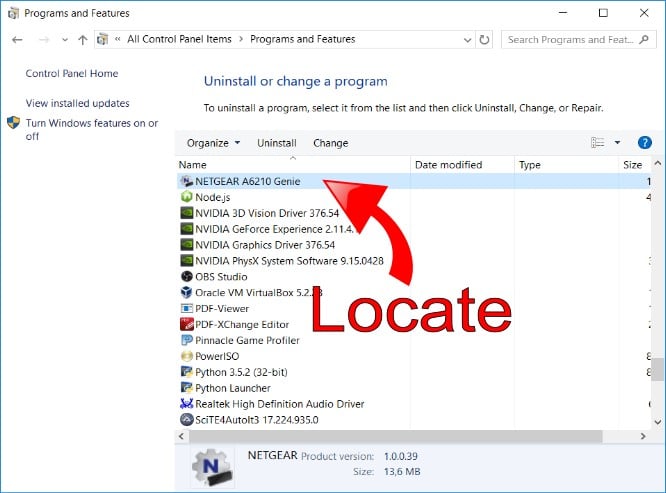Open Control Panel Home link
666x493 pixels.
(72, 73)
